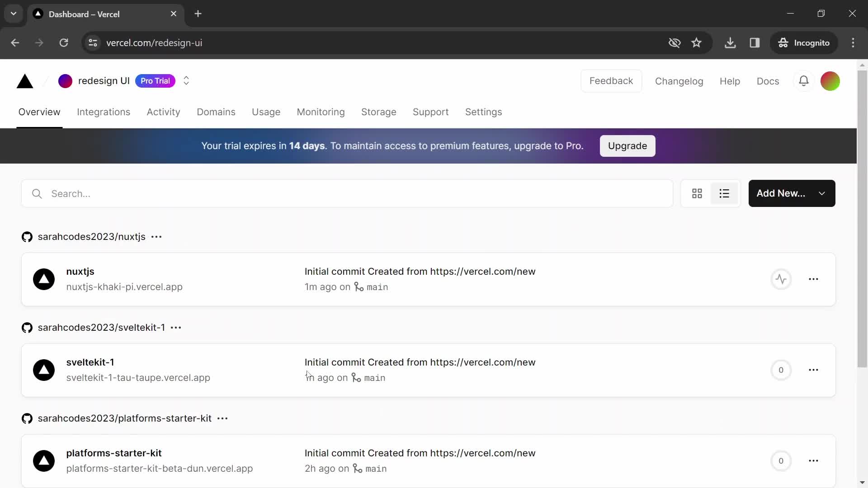Open the Add New dropdown
Image resolution: width=868 pixels, height=488 pixels.
pos(792,193)
